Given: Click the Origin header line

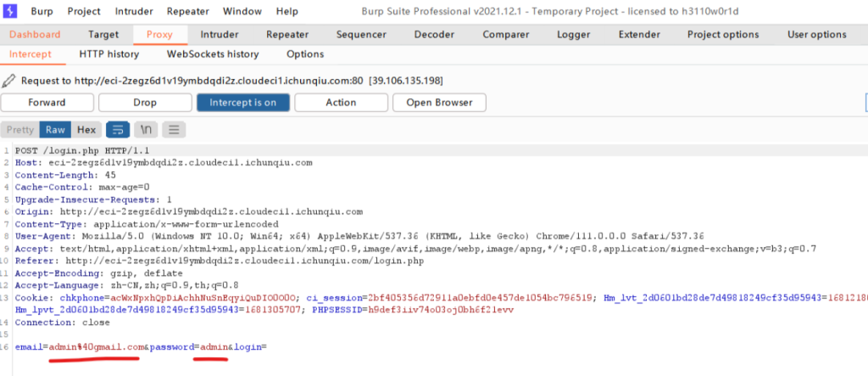Looking at the screenshot, I should coord(189,211).
